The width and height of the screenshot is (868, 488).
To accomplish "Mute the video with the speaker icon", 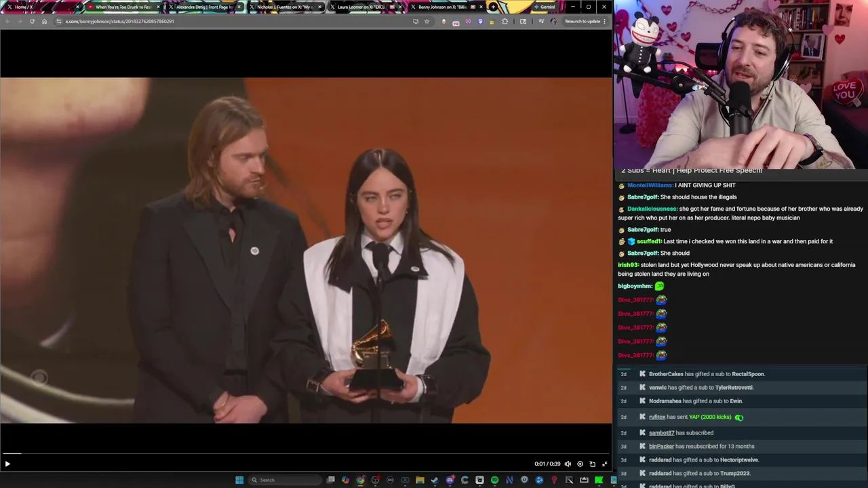I will tap(568, 464).
